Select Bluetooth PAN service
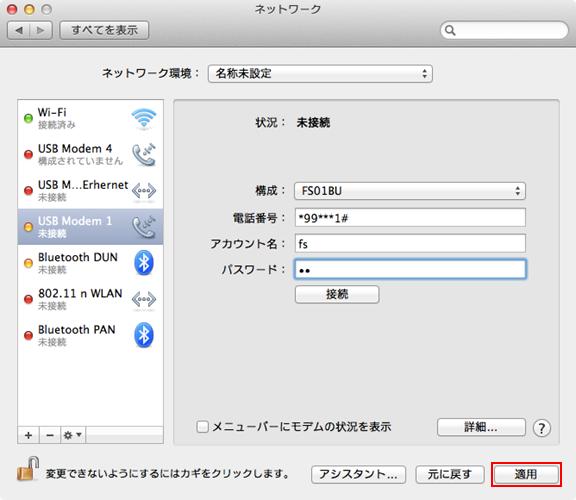This screenshot has width=576, height=500. (90, 335)
